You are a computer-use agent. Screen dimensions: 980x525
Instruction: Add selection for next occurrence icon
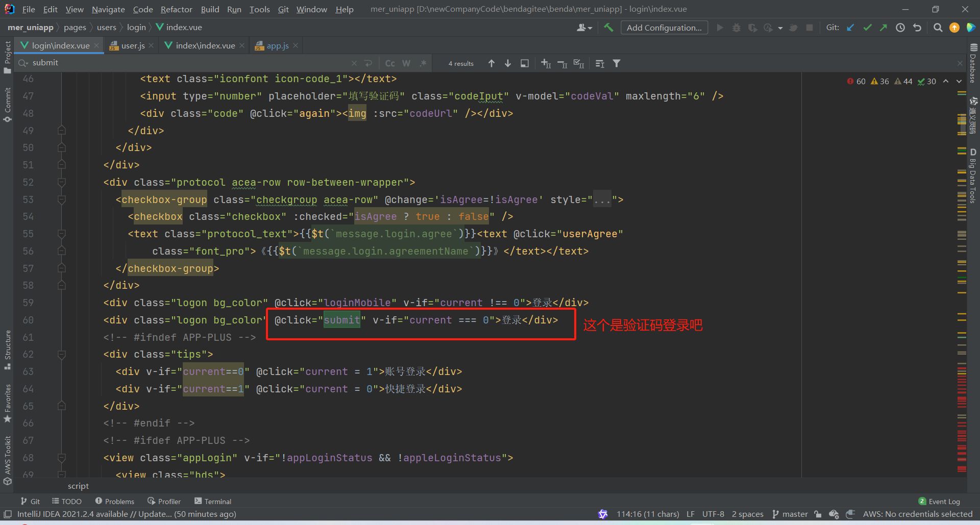click(x=546, y=63)
